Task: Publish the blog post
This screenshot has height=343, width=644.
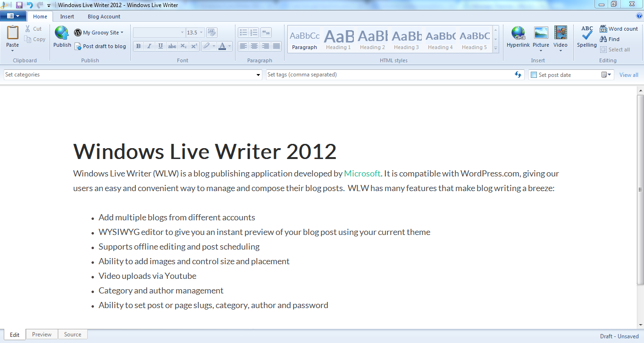Action: click(61, 37)
